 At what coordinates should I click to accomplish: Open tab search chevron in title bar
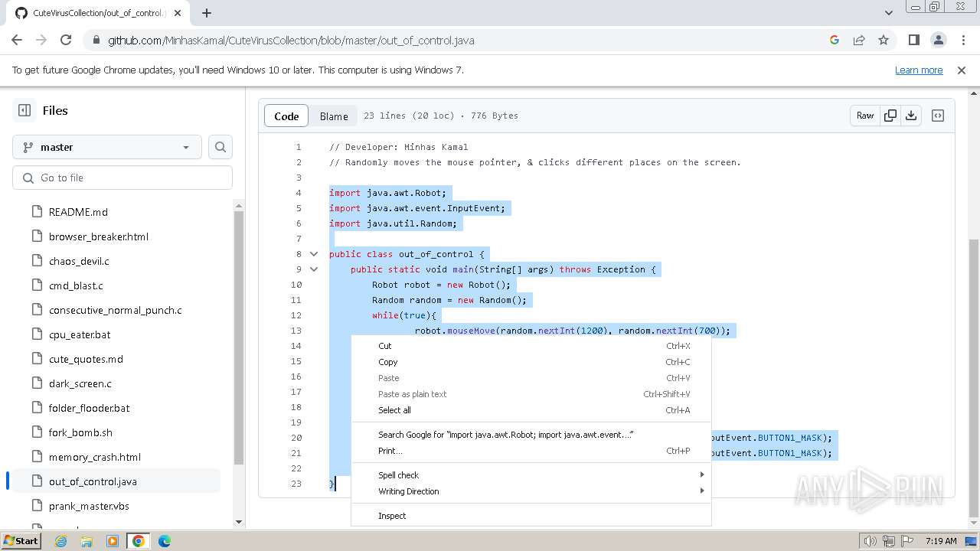[889, 12]
